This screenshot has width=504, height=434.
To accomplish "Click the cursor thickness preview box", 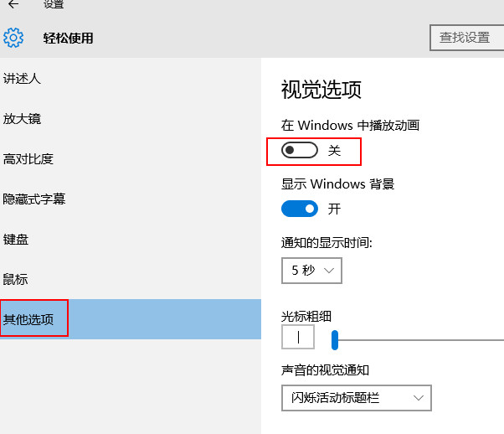I will click(x=298, y=337).
